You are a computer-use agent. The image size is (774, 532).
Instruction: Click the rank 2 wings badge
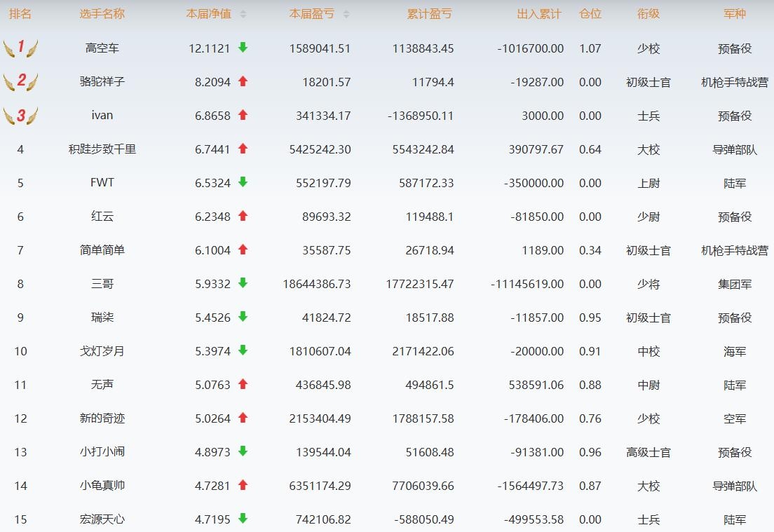[x=20, y=81]
